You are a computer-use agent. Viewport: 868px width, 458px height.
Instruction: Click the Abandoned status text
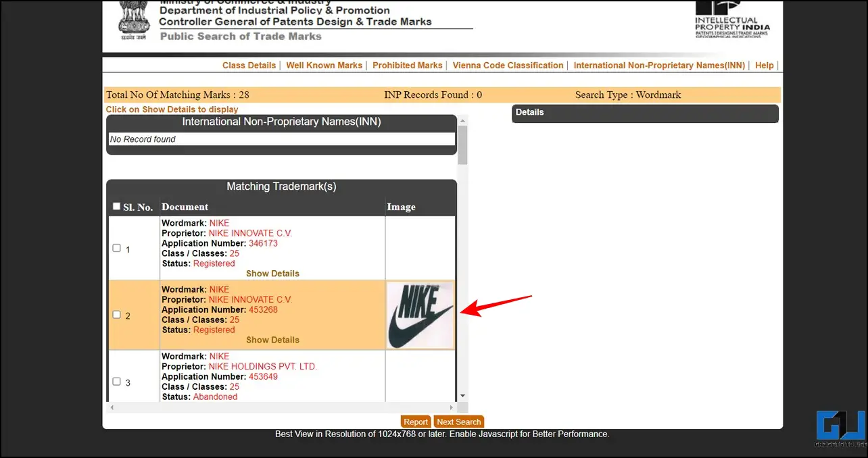tap(215, 397)
